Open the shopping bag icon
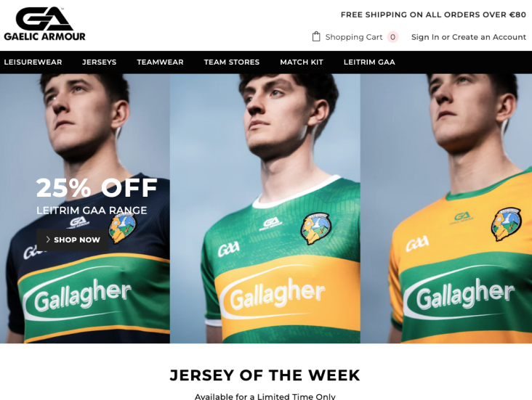The width and height of the screenshot is (532, 400). point(316,36)
